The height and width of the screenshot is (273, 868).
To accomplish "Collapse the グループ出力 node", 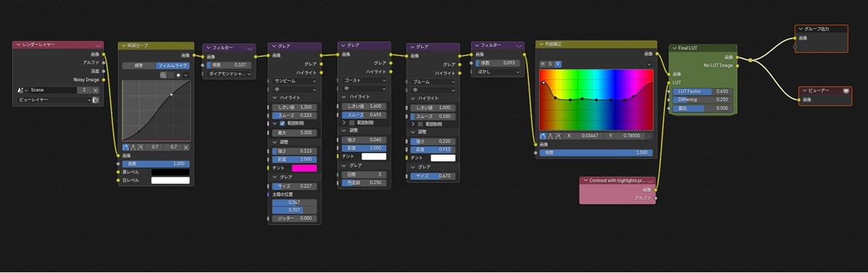I will tap(800, 29).
